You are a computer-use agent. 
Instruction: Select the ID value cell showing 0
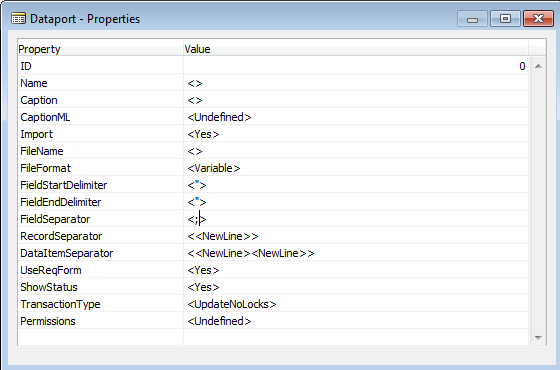coord(356,66)
